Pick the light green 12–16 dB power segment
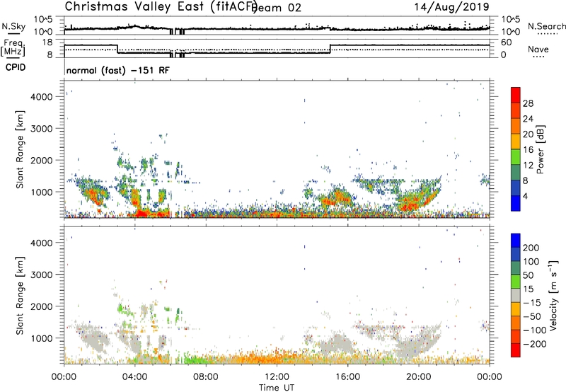 pos(516,157)
